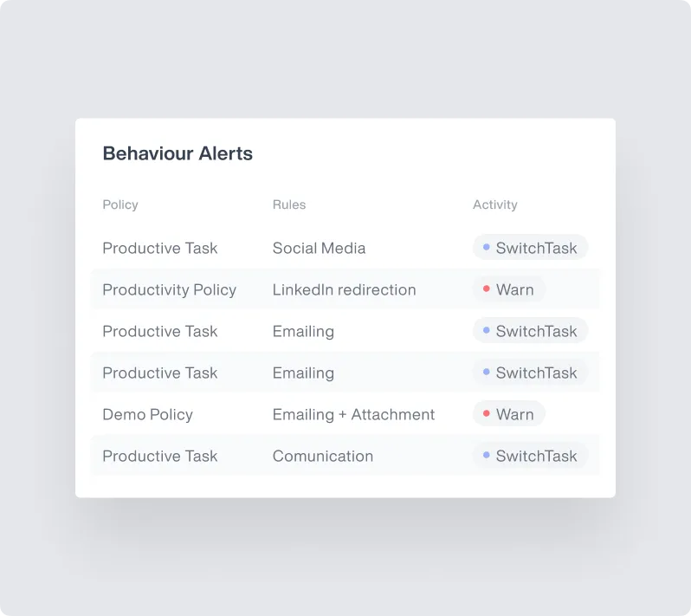Select the Demo Policy cell

[x=147, y=414]
